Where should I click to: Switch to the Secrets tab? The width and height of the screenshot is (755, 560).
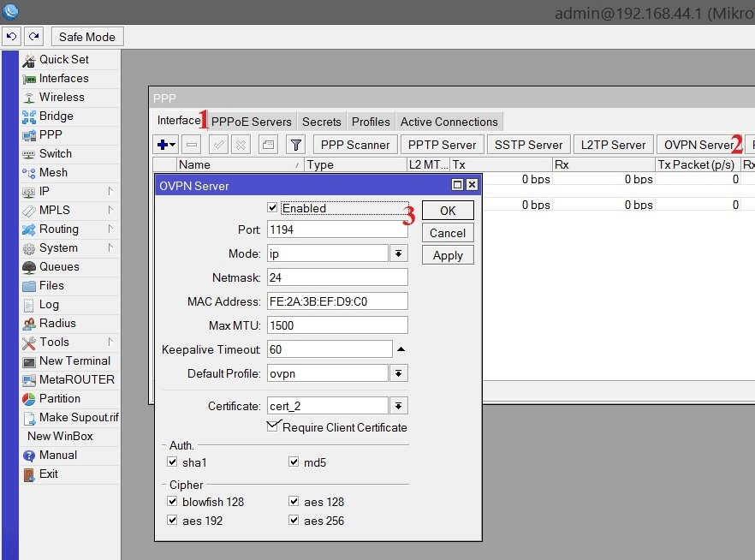(x=322, y=122)
